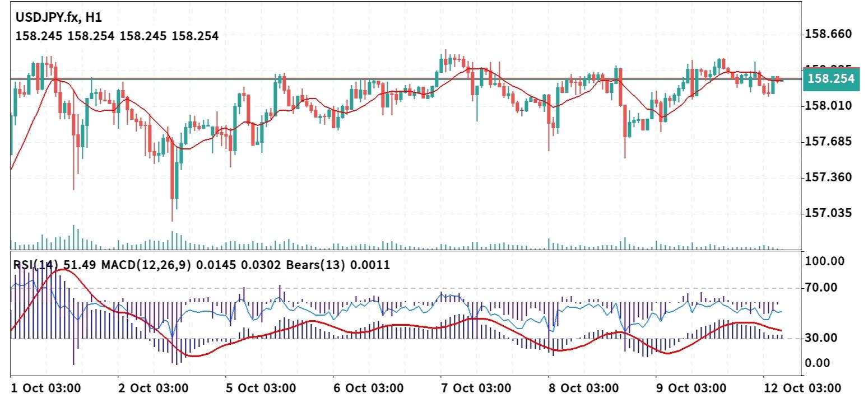Click the 30.00 oscillator scale label
868x403 pixels.
(821, 338)
